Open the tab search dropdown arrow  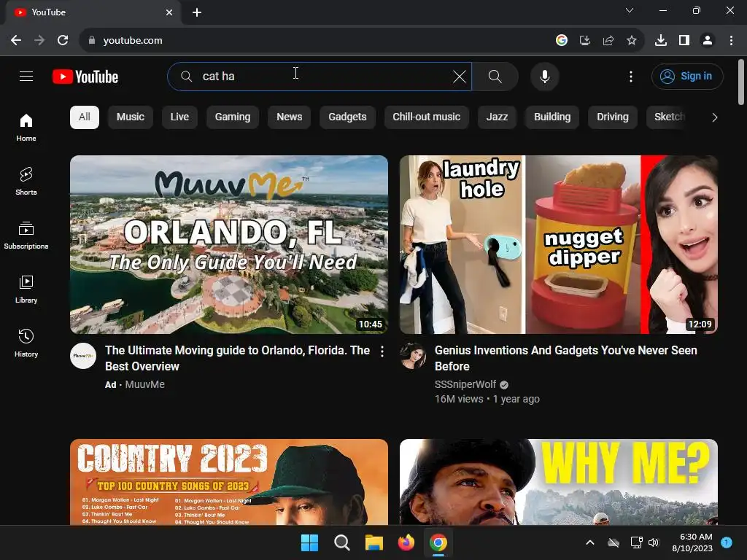[630, 10]
